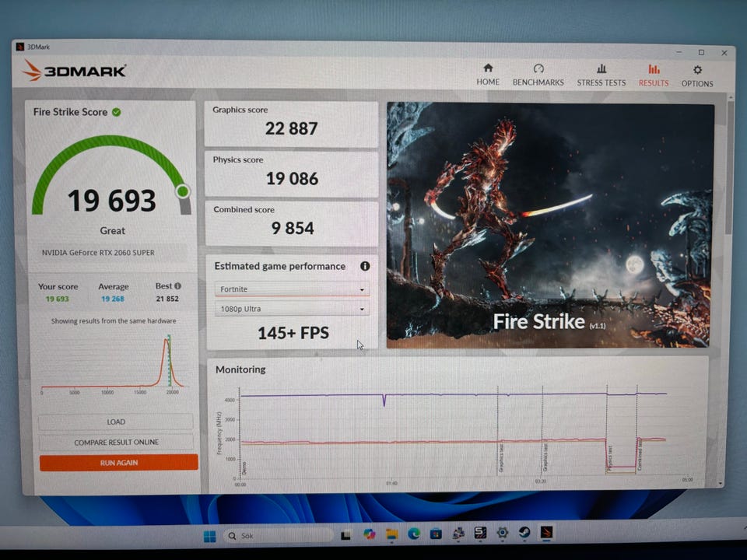Click the Combined test marker in Monitoring

(x=640, y=455)
